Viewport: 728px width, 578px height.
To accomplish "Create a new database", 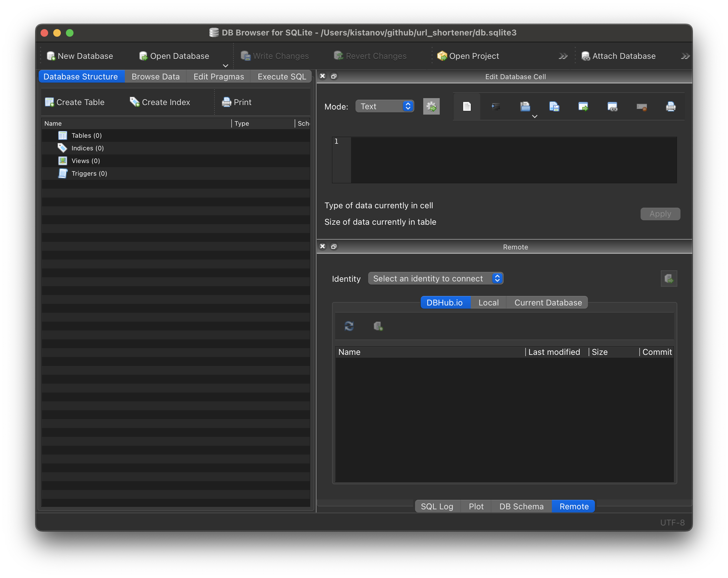I will (x=80, y=56).
